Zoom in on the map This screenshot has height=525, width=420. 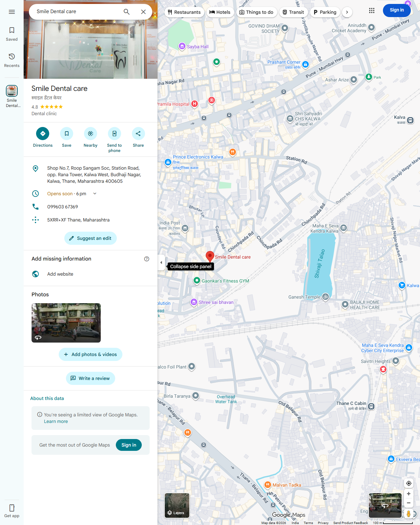tap(409, 493)
